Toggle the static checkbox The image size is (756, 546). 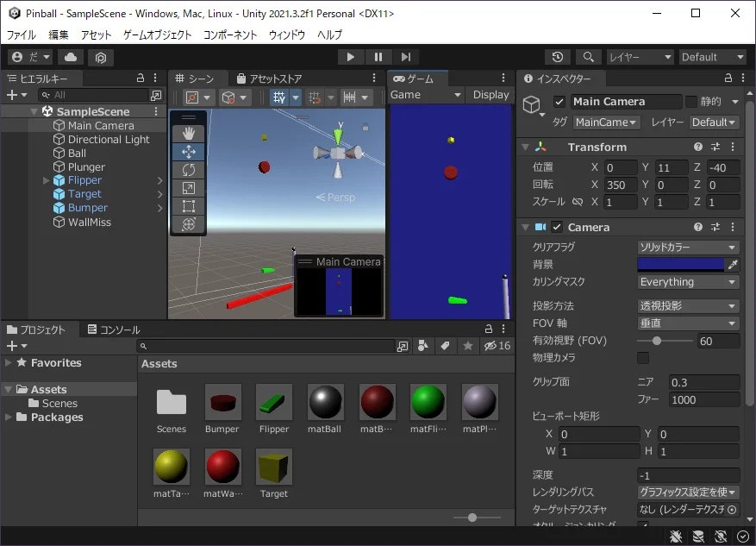click(691, 102)
